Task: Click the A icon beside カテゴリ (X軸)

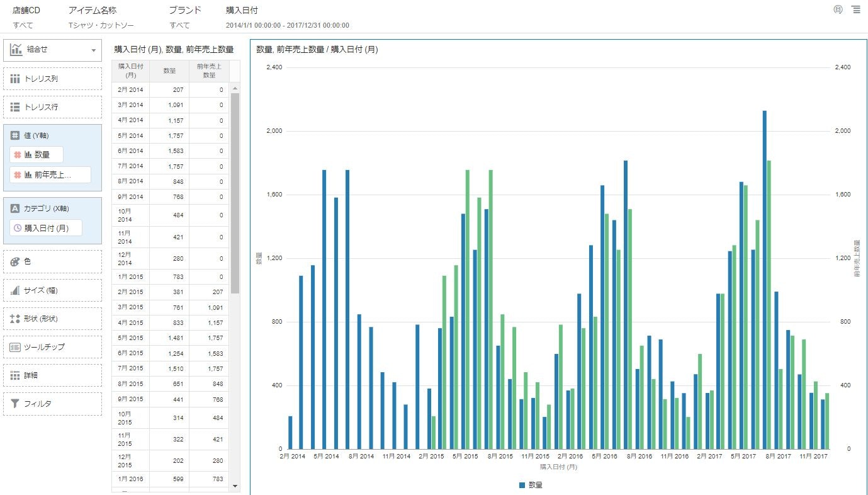Action: click(x=16, y=208)
